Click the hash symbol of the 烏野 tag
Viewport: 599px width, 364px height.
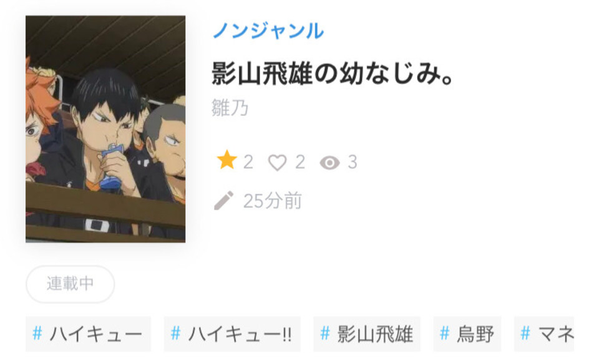[x=445, y=333]
